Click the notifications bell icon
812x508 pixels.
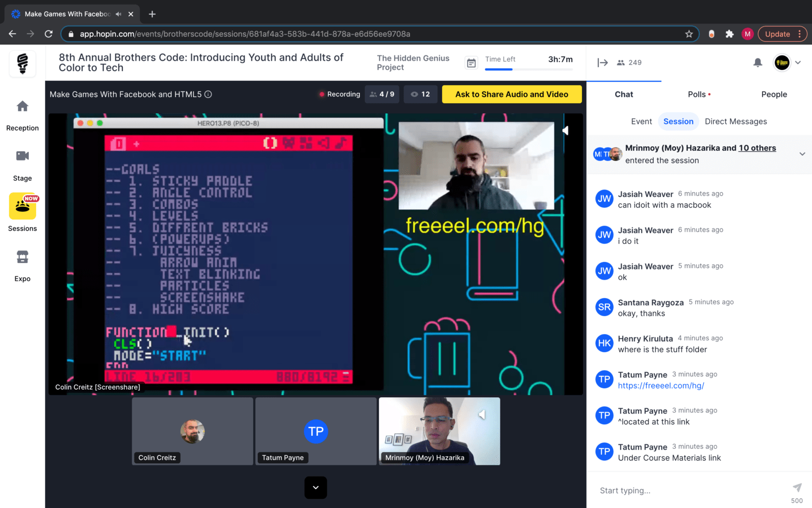tap(757, 62)
